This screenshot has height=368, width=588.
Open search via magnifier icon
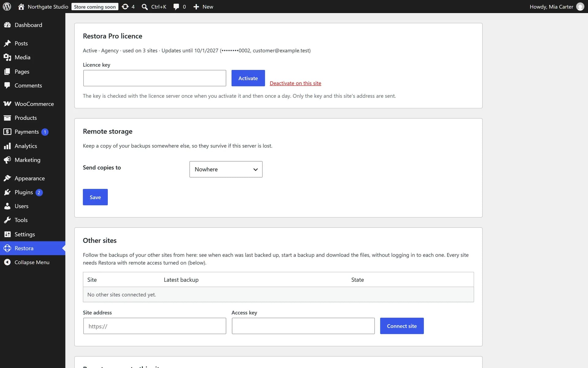(x=145, y=7)
